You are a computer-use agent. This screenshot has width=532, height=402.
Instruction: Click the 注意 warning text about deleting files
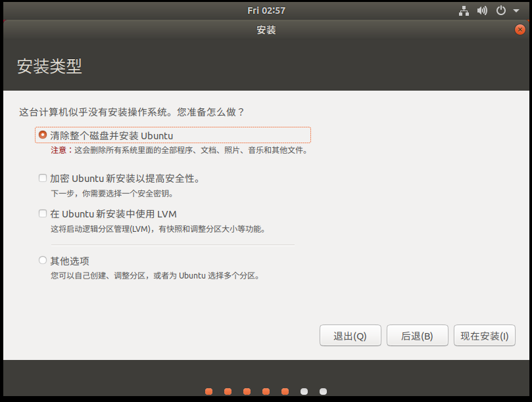179,150
